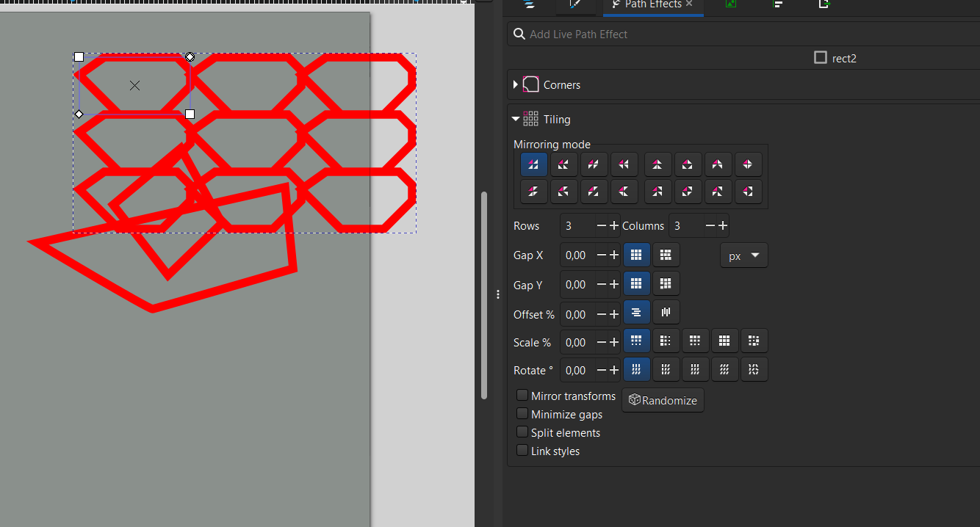Select fifth Mirroring mode icon in bottom row
The image size is (980, 527).
(657, 192)
